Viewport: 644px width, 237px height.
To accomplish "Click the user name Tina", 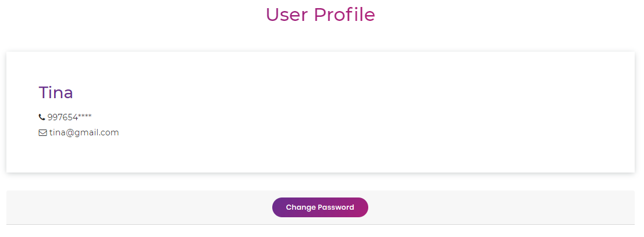I will click(x=56, y=92).
